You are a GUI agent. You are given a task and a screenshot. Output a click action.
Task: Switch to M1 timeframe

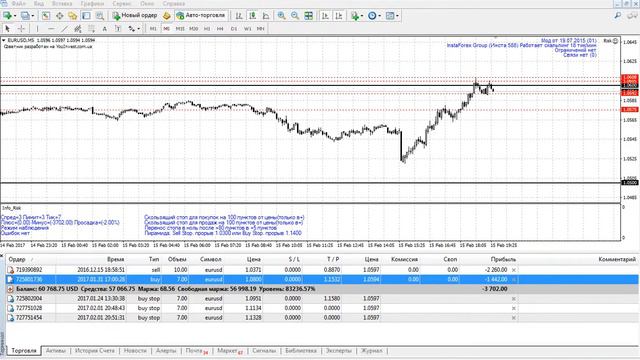[x=153, y=29]
